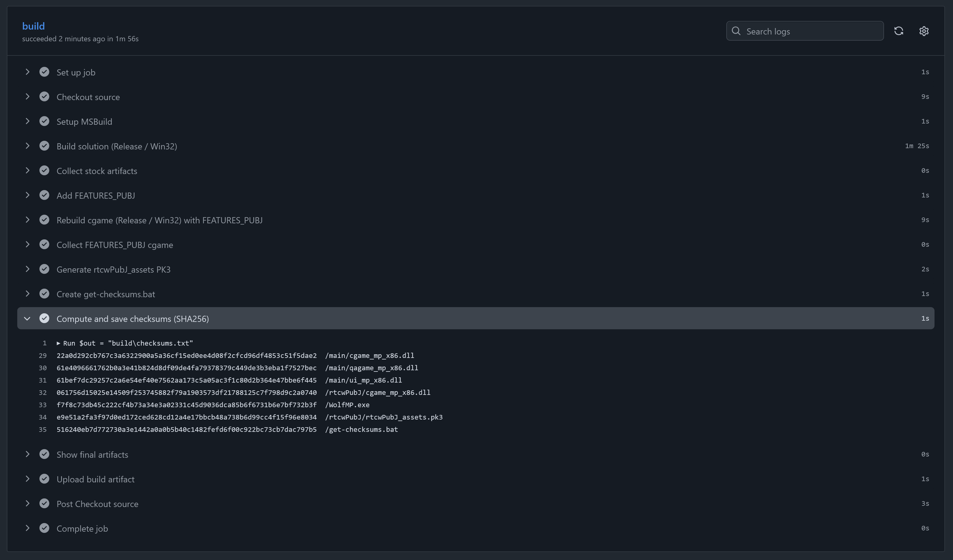Image resolution: width=953 pixels, height=560 pixels.
Task: Click success check icon for Collect stock artifacts
Action: click(44, 170)
